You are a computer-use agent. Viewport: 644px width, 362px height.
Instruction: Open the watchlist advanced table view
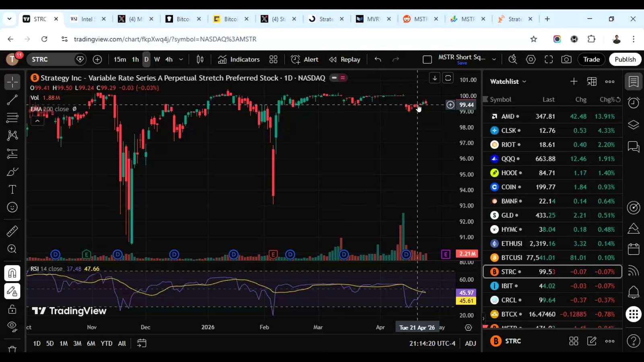pos(592,82)
